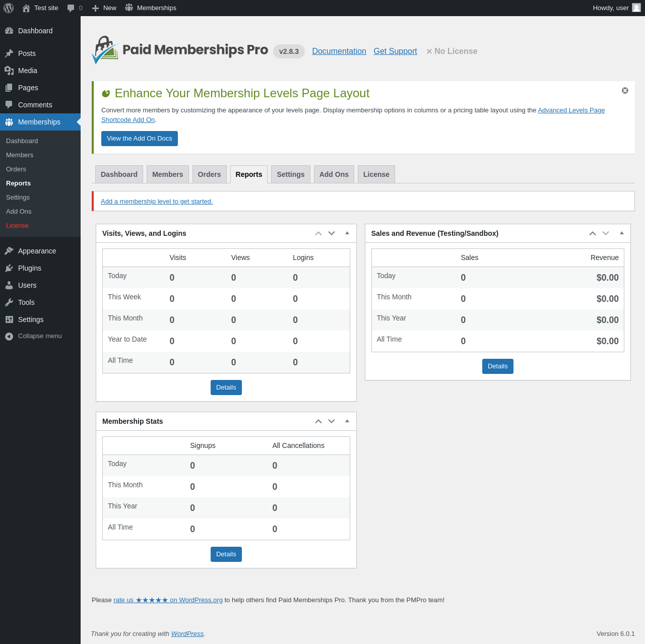Image resolution: width=645 pixels, height=644 pixels.
Task: Open Add Ons in Memberships submenu
Action: [19, 212]
